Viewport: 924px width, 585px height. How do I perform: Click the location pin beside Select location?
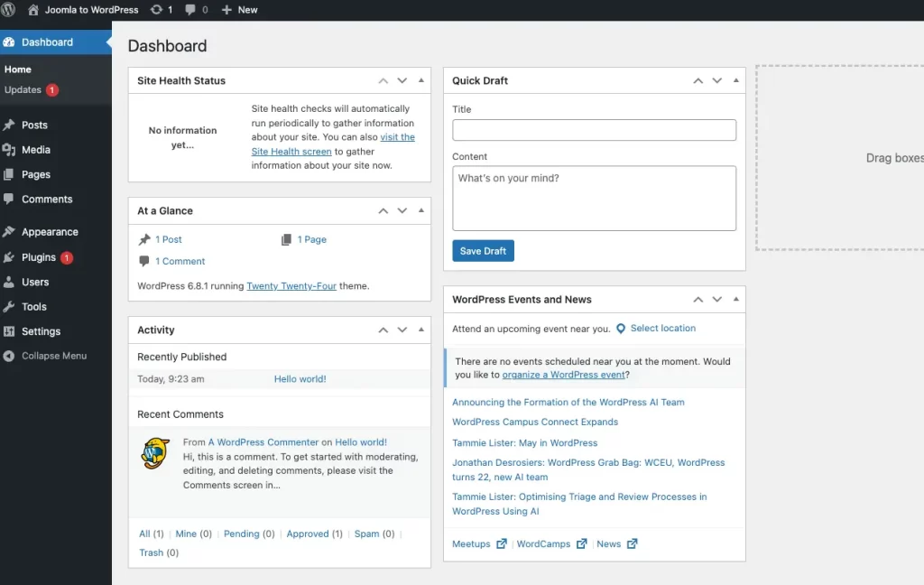pos(621,328)
